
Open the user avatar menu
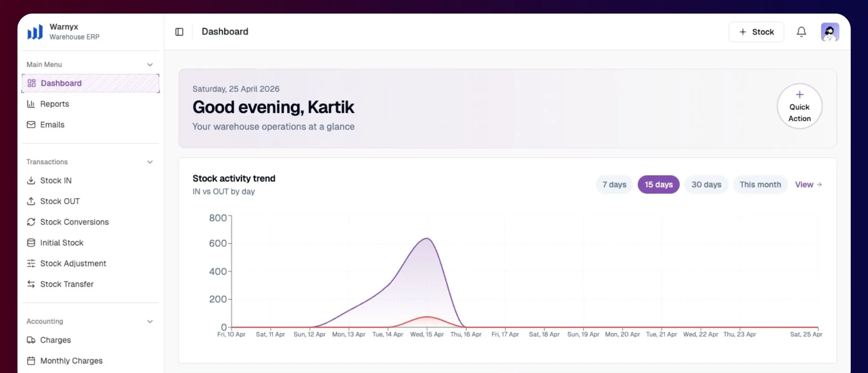tap(830, 32)
